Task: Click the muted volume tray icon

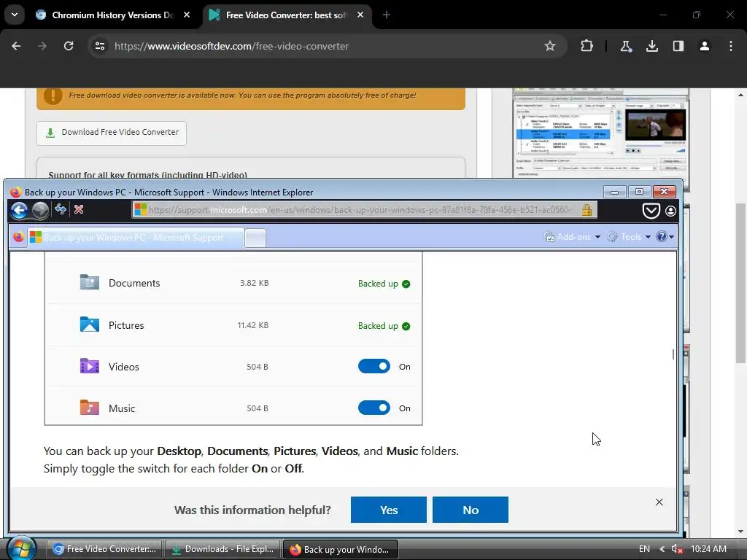Action: click(677, 549)
